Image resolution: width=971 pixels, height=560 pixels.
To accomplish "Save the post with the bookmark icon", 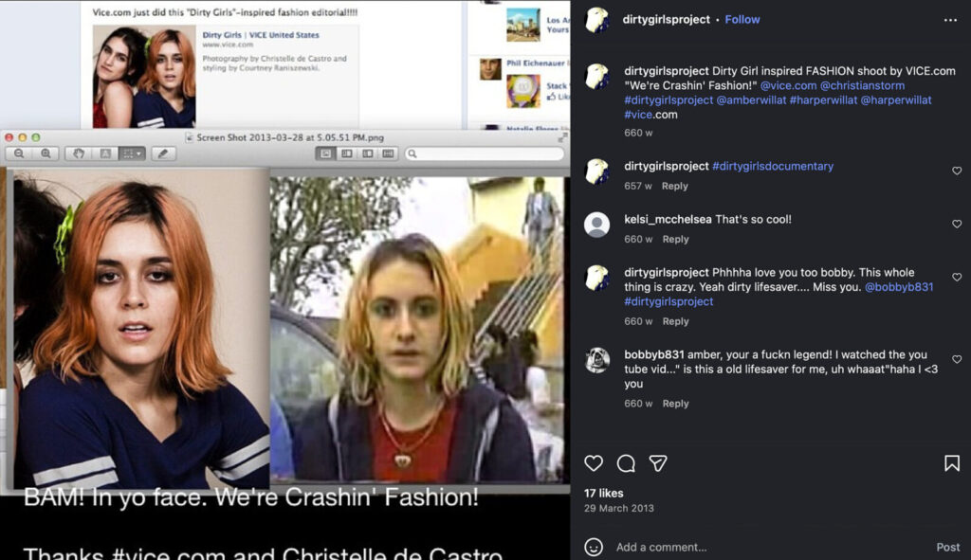I will (951, 463).
